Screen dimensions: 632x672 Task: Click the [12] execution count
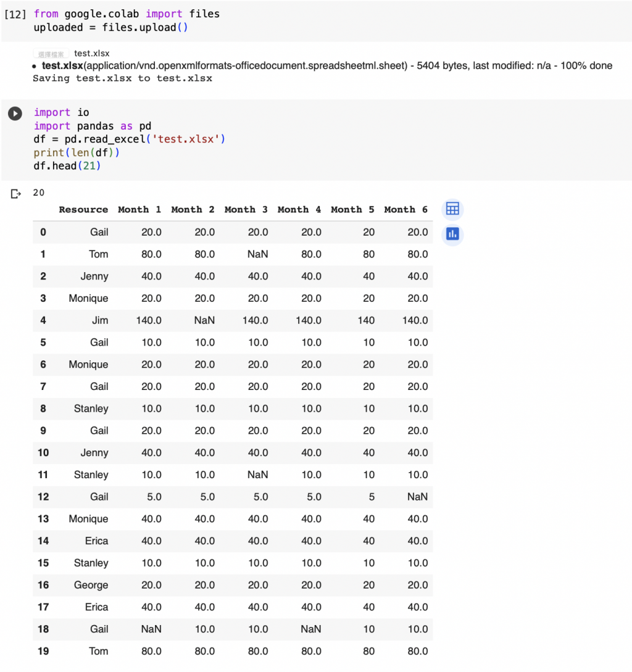click(15, 14)
